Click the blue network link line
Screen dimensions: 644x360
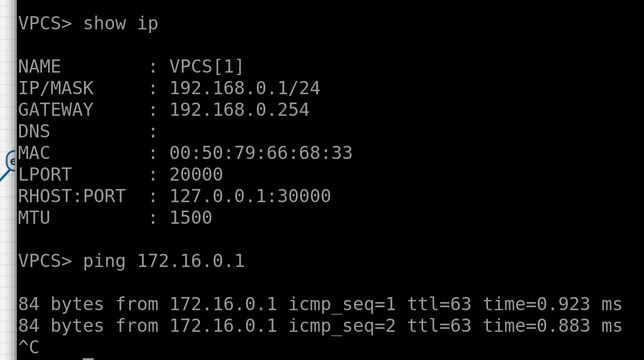click(5, 176)
